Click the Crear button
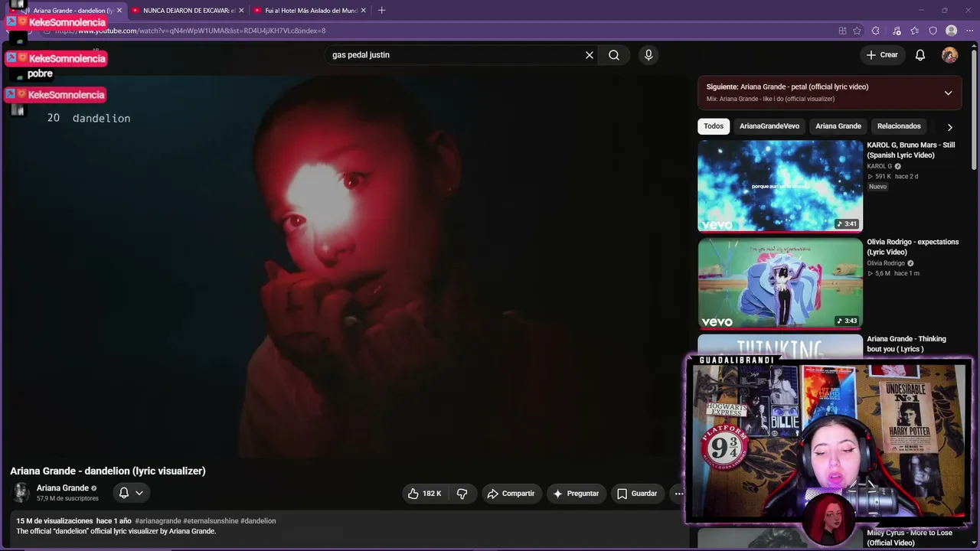The image size is (980, 551). (882, 55)
